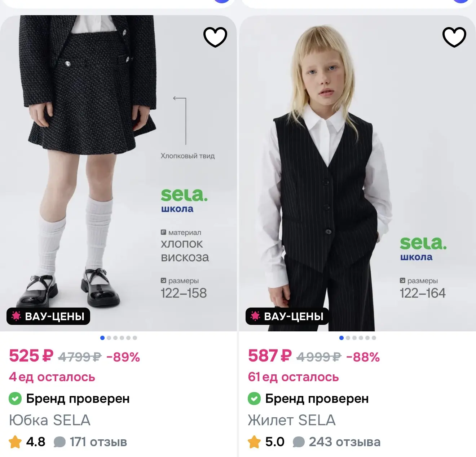Click the star rating 5.0 icon
Screen dimensions: 476x457
[254, 442]
